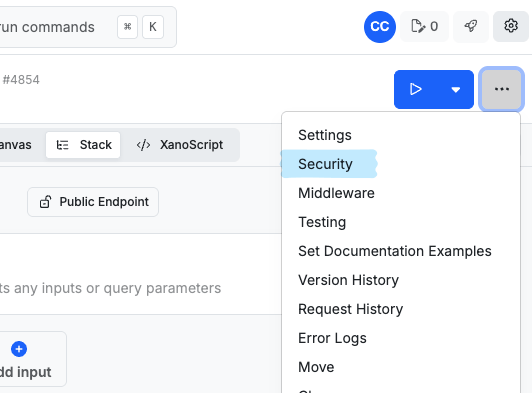Click the run commands search field
Viewport: 532px width, 393px height.
pyautogui.click(x=88, y=27)
